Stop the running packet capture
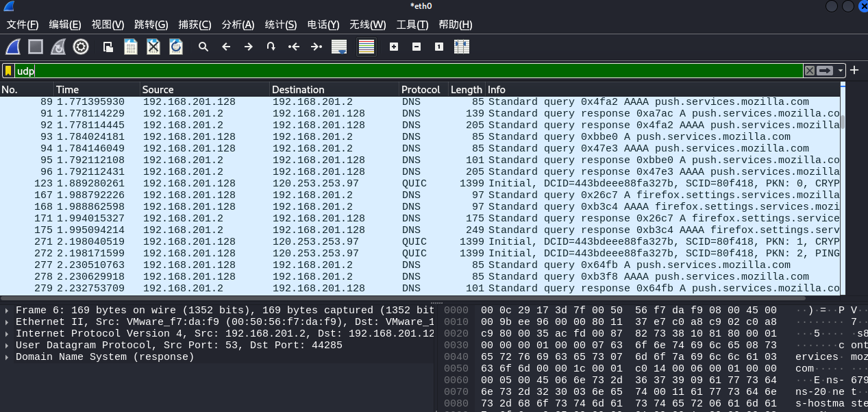 (36, 47)
